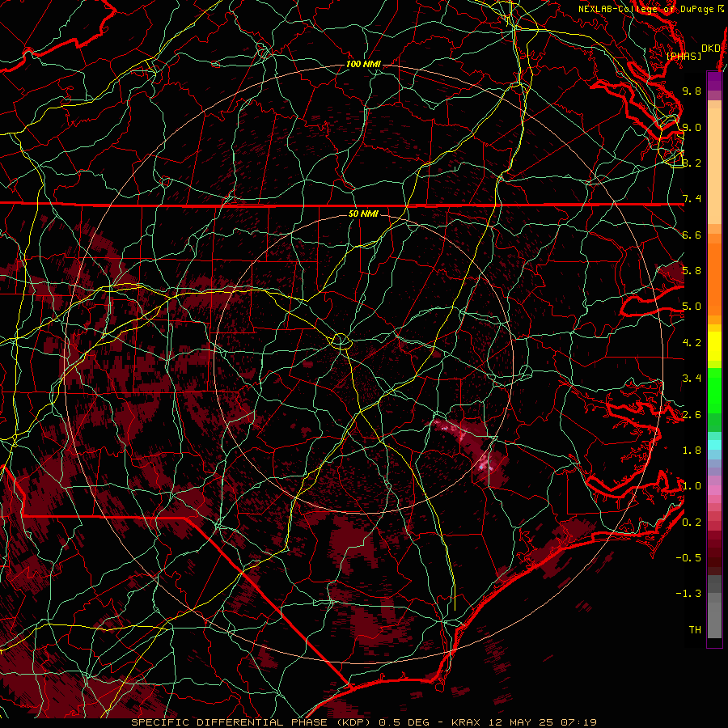Click the 1.0 value on the color scale
This screenshot has height=728, width=728.
tap(692, 486)
